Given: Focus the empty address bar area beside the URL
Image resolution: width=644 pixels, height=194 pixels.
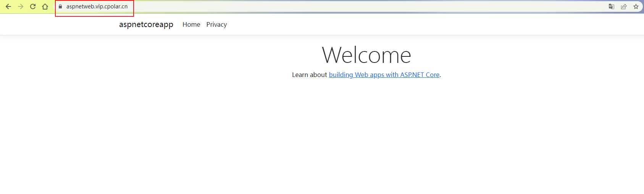Looking at the screenshot, I should 366,6.
